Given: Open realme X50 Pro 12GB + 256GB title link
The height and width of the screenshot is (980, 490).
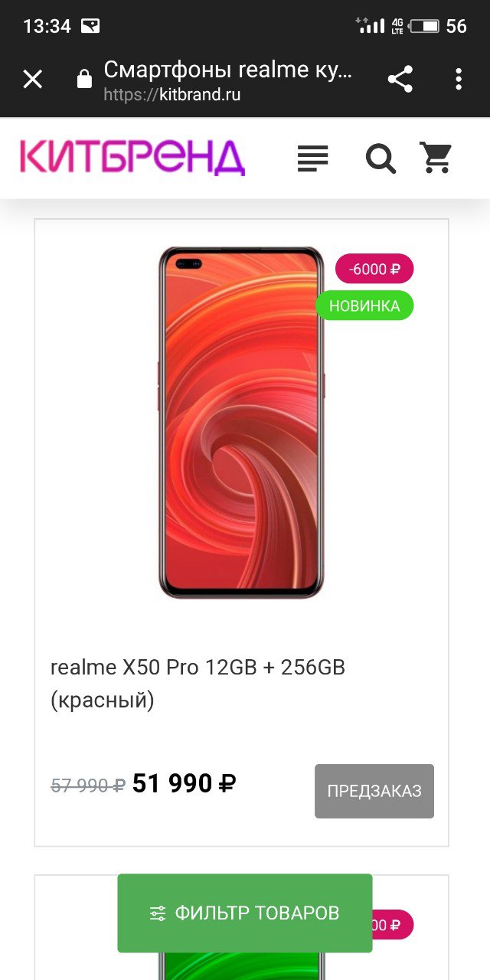Looking at the screenshot, I should (x=198, y=684).
